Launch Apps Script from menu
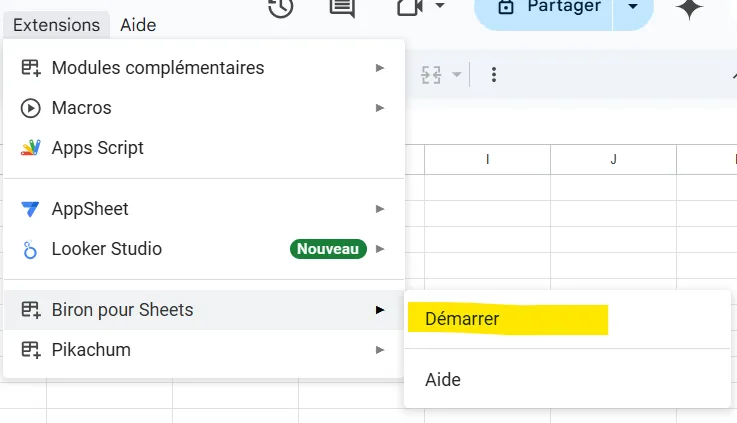 pos(204,148)
